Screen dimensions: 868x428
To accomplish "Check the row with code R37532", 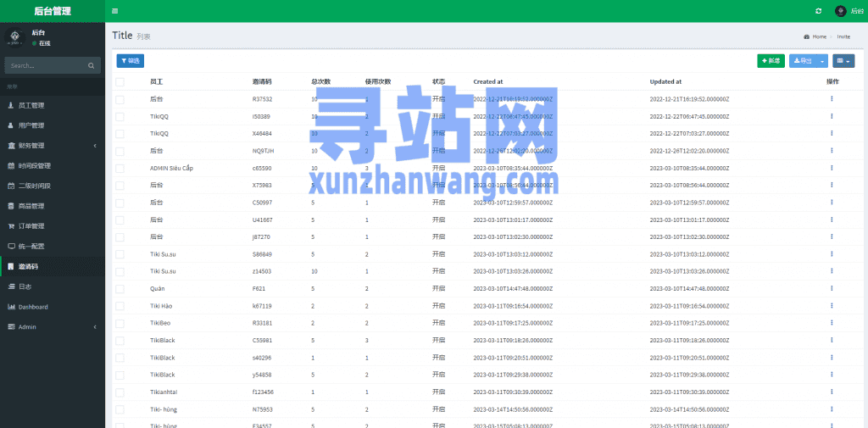I will click(120, 100).
